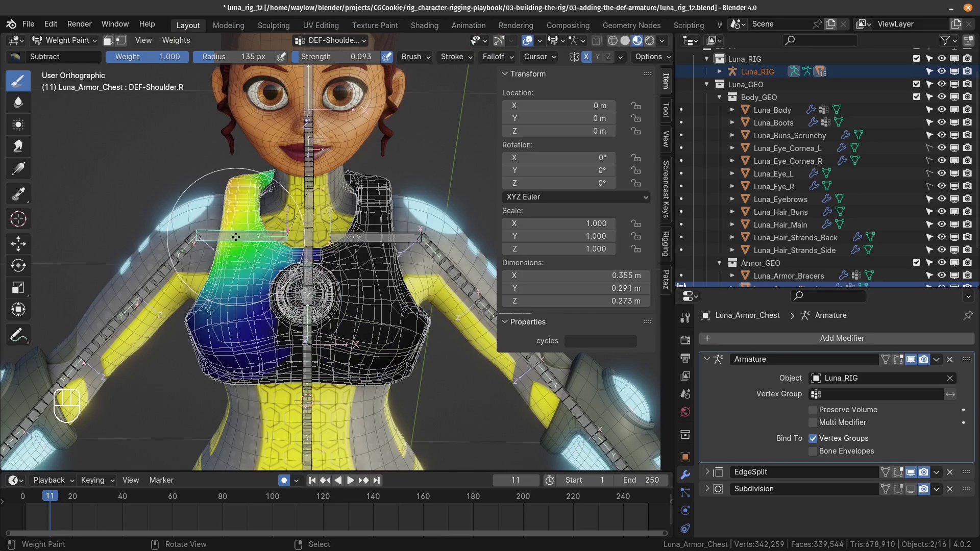Open the Brush settings dropdown
This screenshot has height=551, width=980.
tap(416, 57)
